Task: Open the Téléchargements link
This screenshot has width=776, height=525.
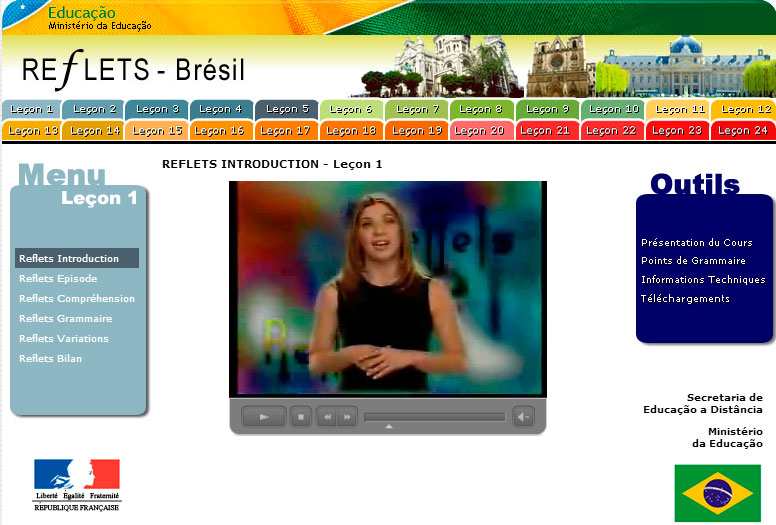Action: point(685,299)
